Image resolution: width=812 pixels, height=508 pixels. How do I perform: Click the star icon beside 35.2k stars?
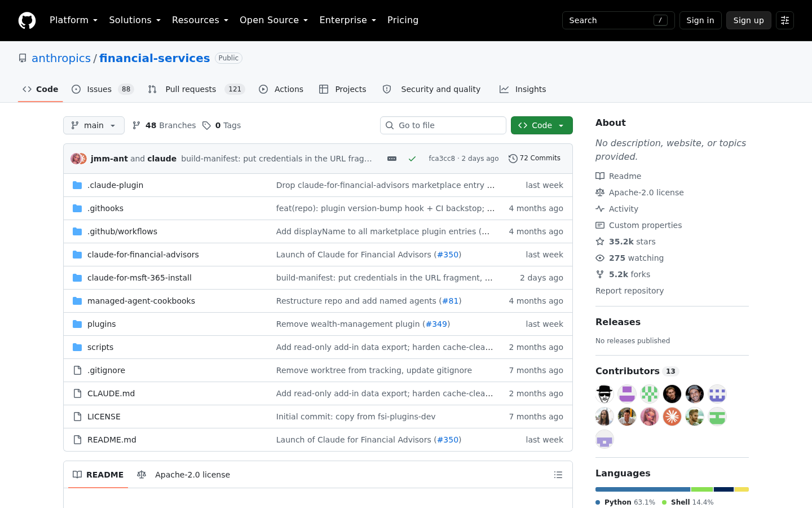600,242
